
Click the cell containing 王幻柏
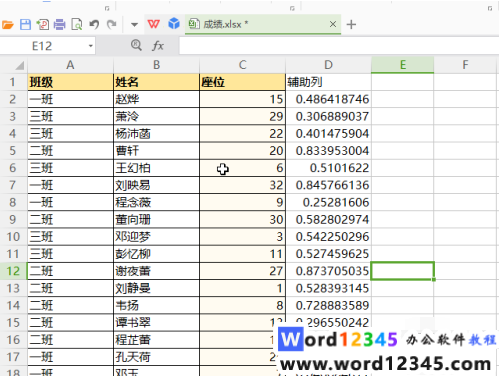[x=156, y=168]
